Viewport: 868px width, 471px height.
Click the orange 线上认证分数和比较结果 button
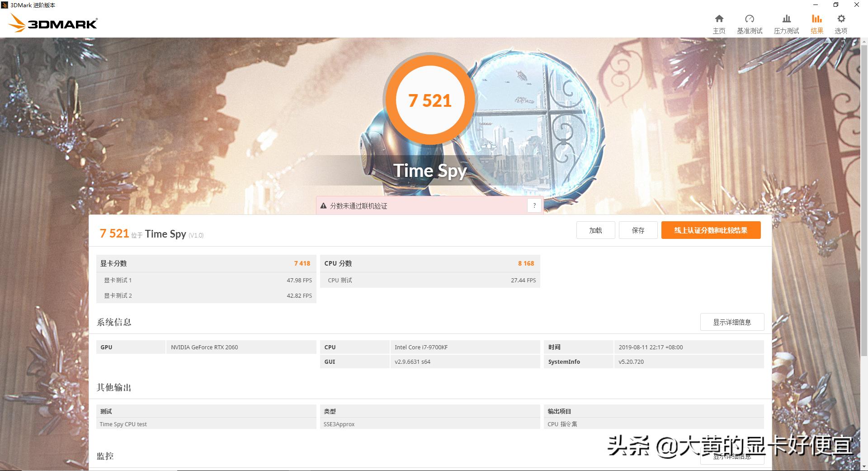[x=711, y=230]
